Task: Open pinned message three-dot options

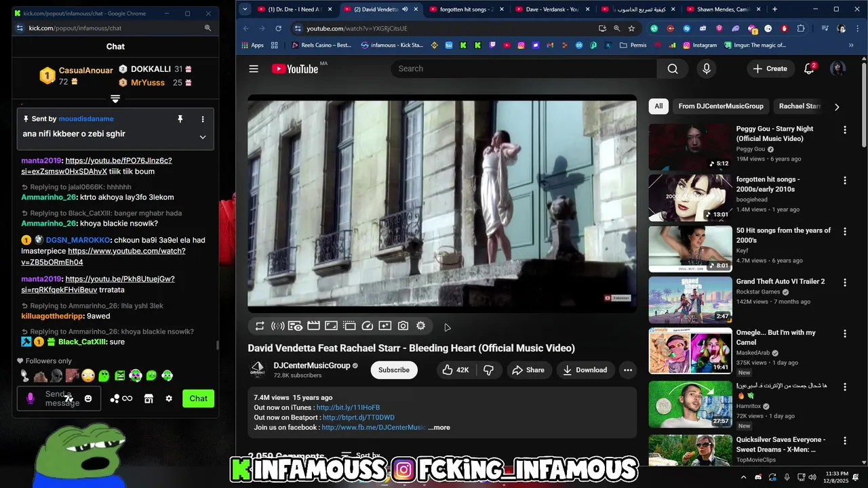Action: click(x=202, y=119)
